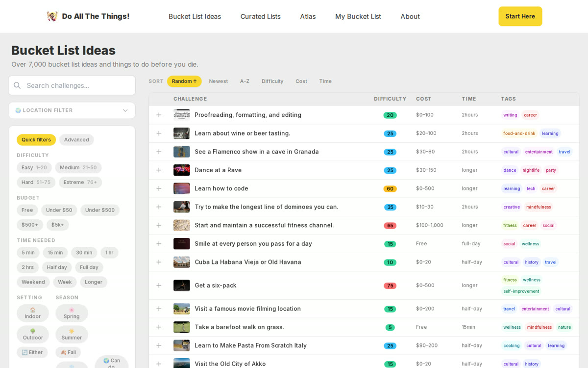Add 'Dance at a Rave' plus icon
Screen dimensions: 588x368
[x=159, y=170]
